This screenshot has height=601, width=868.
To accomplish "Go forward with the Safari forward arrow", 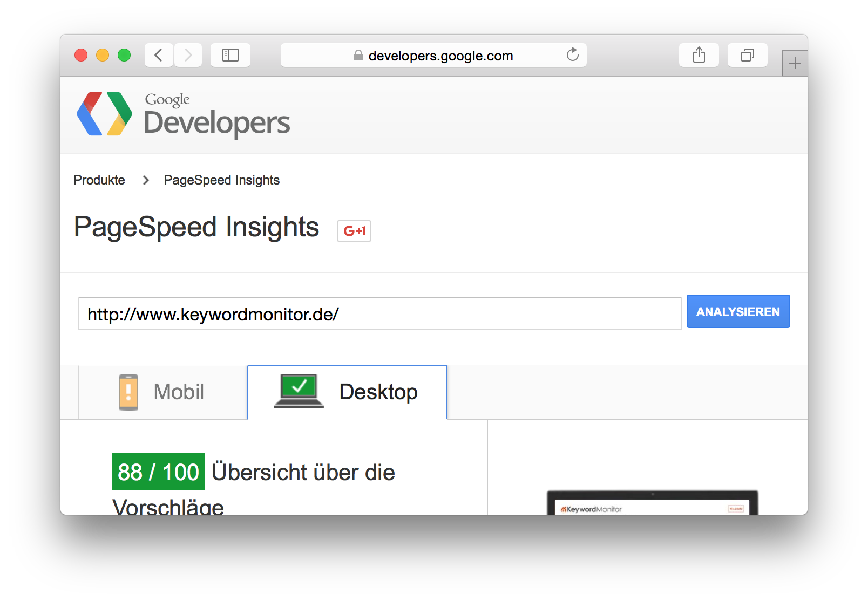I will 188,55.
